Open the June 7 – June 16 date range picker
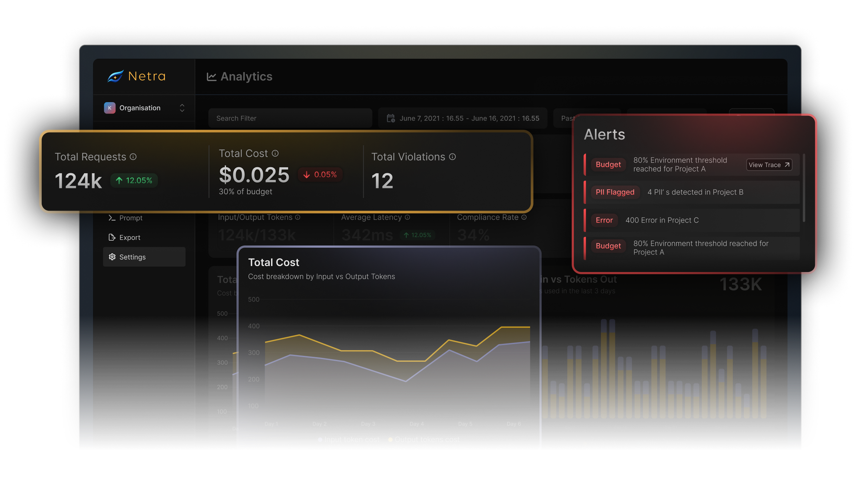 (462, 118)
